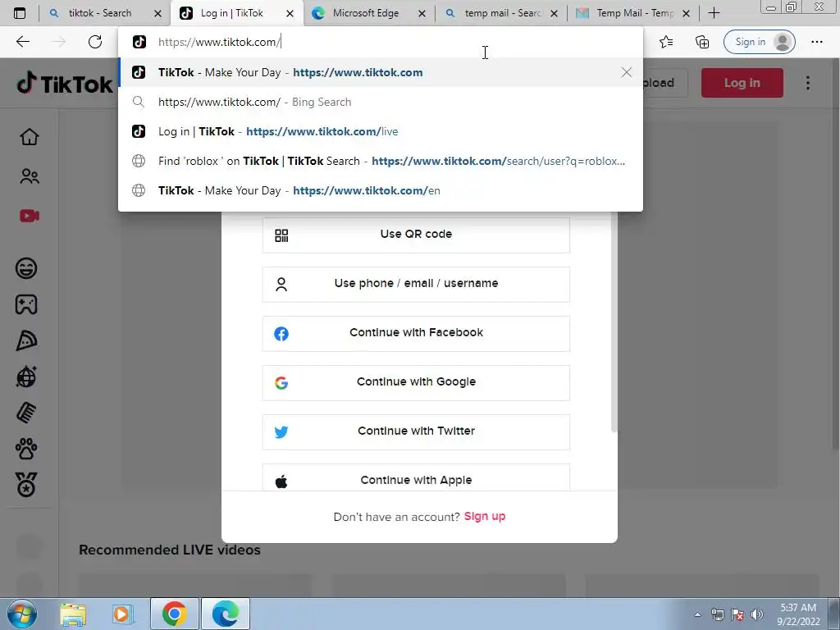The height and width of the screenshot is (630, 840).
Task: Open Chrome from the taskbar
Action: [175, 614]
